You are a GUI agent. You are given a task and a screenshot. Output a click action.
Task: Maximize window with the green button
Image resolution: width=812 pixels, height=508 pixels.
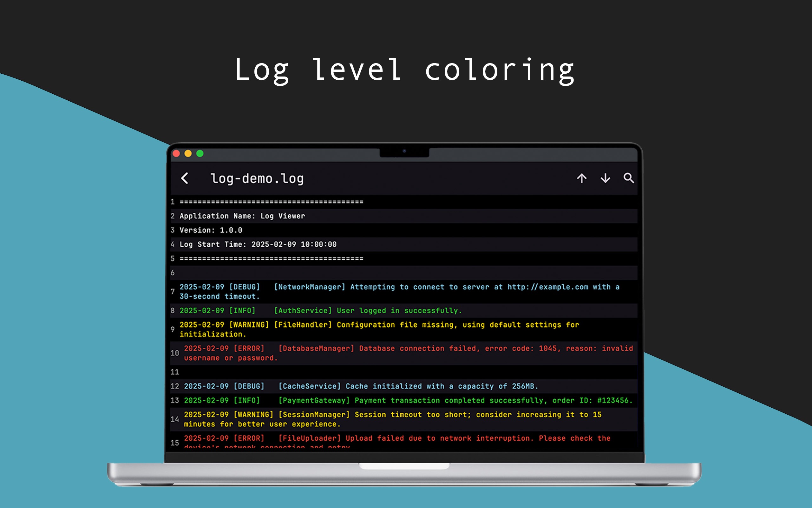[200, 154]
